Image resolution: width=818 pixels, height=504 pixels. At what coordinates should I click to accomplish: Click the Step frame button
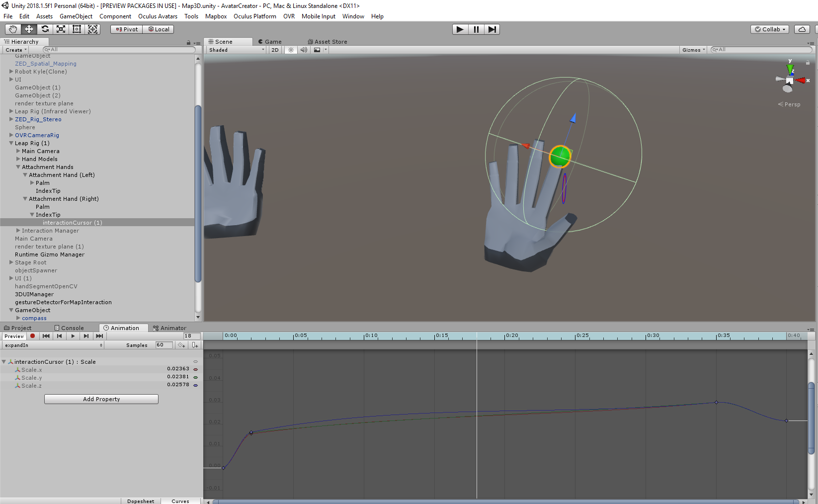492,29
